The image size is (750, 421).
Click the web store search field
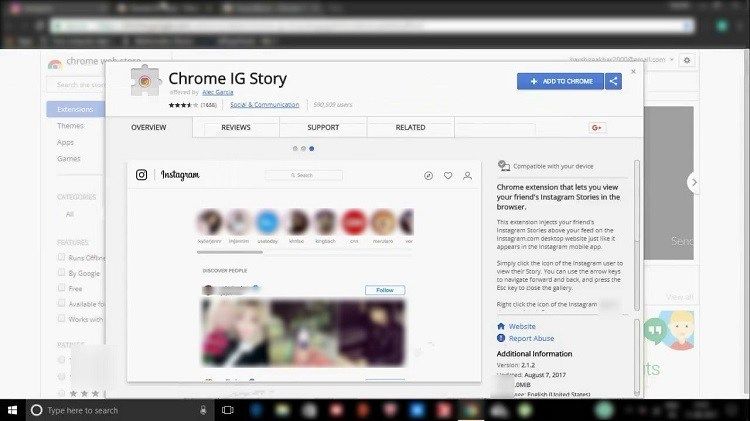[76, 85]
